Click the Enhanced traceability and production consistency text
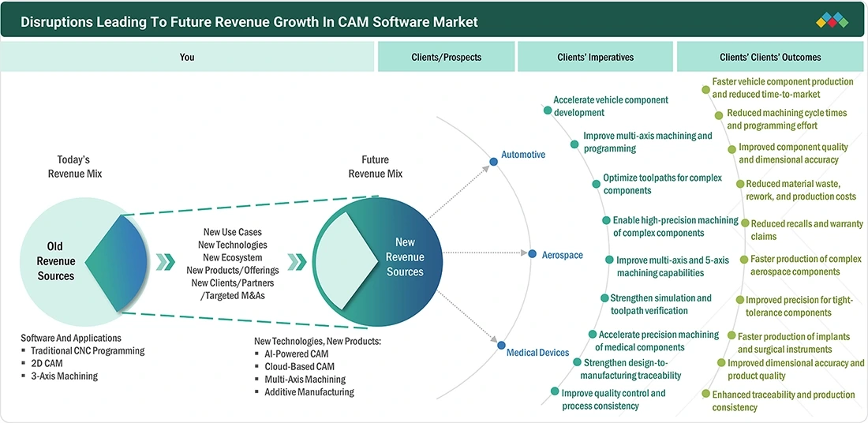The height and width of the screenshot is (423, 868). click(784, 402)
